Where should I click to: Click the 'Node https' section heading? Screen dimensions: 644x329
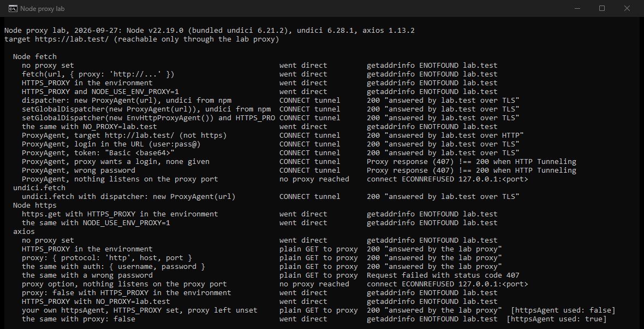point(35,205)
